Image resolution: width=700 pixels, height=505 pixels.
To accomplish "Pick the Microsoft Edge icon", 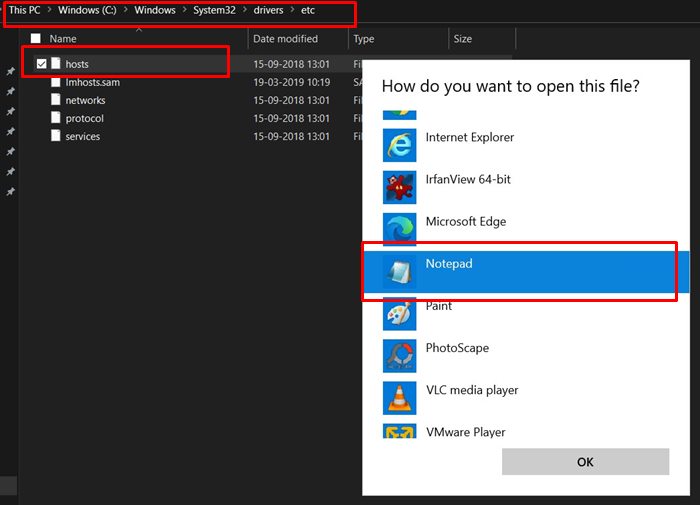I will point(400,229).
